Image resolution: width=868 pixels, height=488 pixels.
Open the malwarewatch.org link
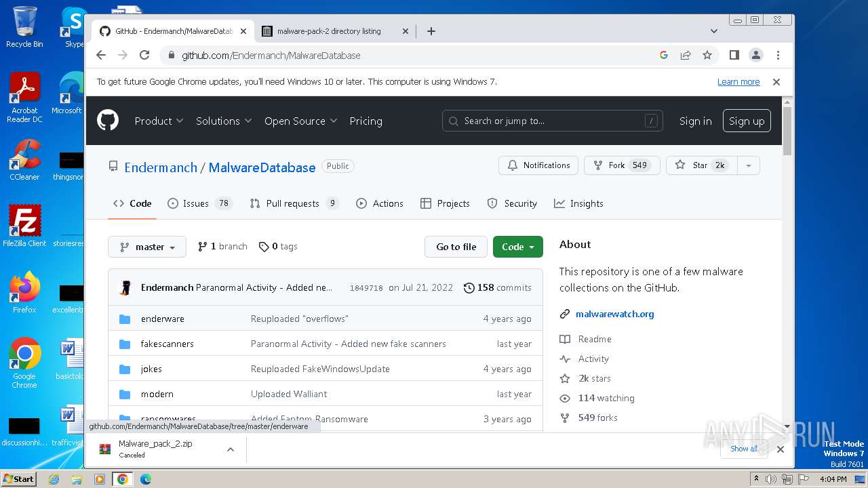coord(614,314)
